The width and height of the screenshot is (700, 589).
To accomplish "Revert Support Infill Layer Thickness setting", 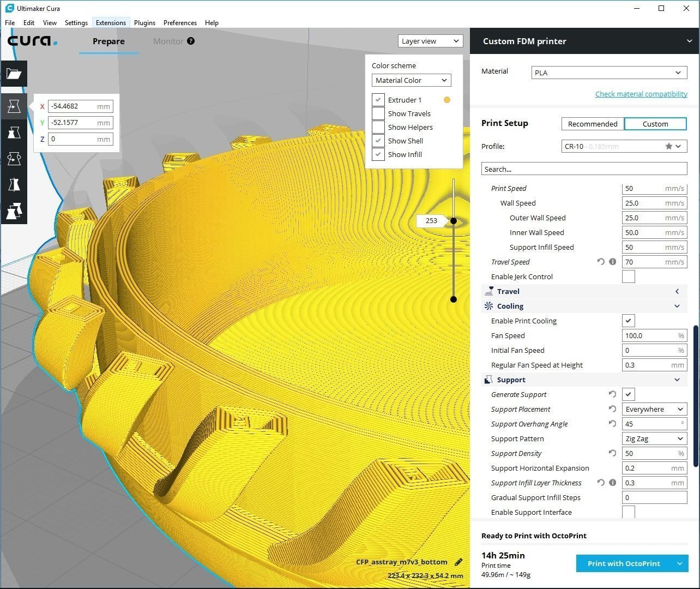I will pyautogui.click(x=601, y=483).
